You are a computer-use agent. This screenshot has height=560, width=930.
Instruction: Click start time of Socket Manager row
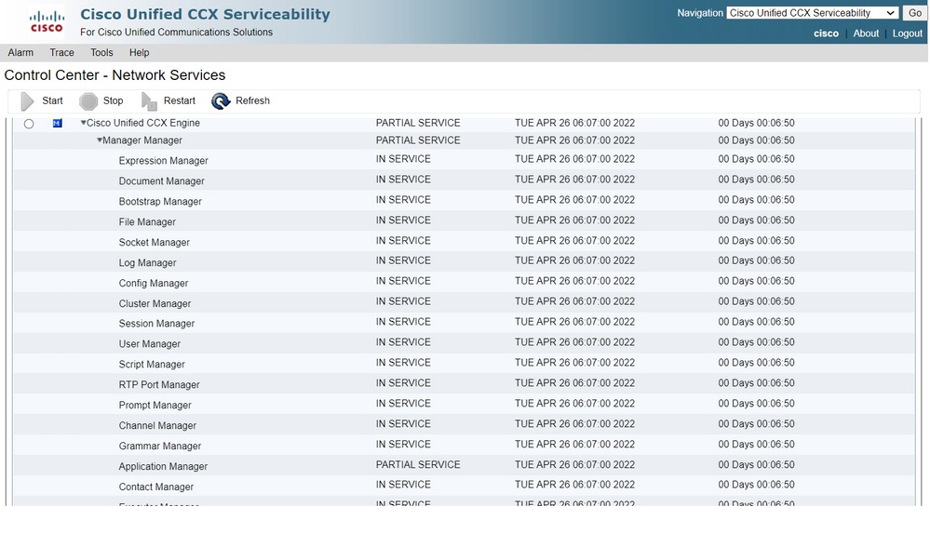[574, 241]
